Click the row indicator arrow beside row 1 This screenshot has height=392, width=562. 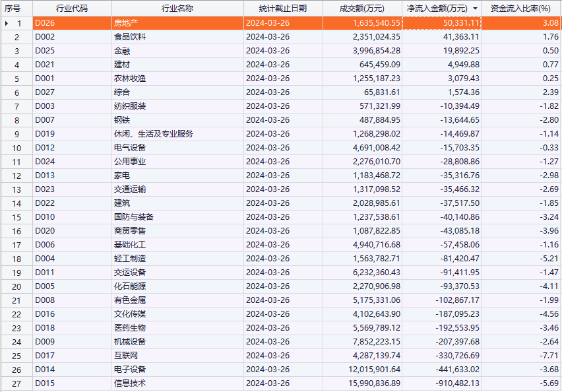click(x=7, y=23)
